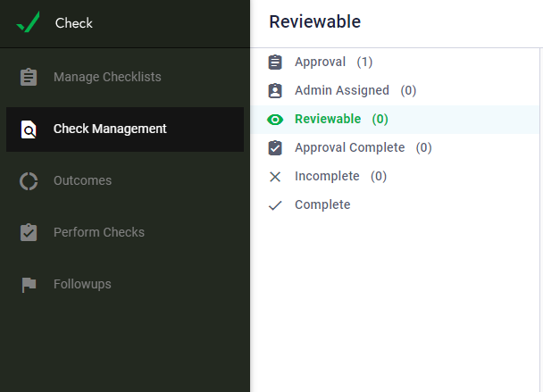Navigate to Followups
This screenshot has height=392, width=543.
click(x=82, y=285)
